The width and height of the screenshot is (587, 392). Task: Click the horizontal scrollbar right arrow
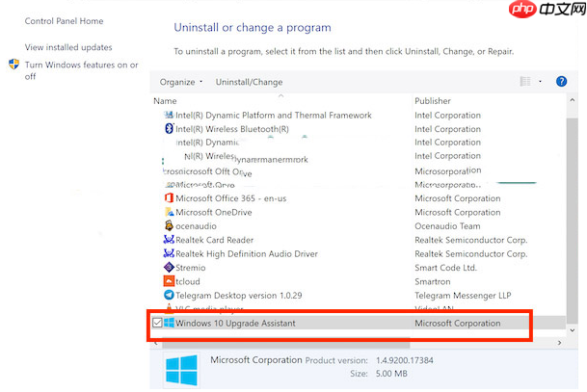[x=559, y=343]
